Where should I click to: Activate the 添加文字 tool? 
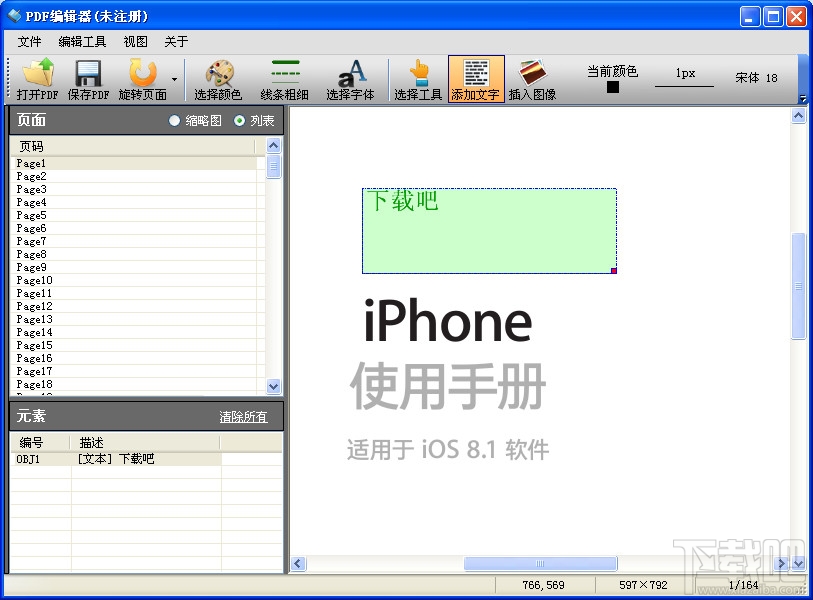tap(476, 79)
